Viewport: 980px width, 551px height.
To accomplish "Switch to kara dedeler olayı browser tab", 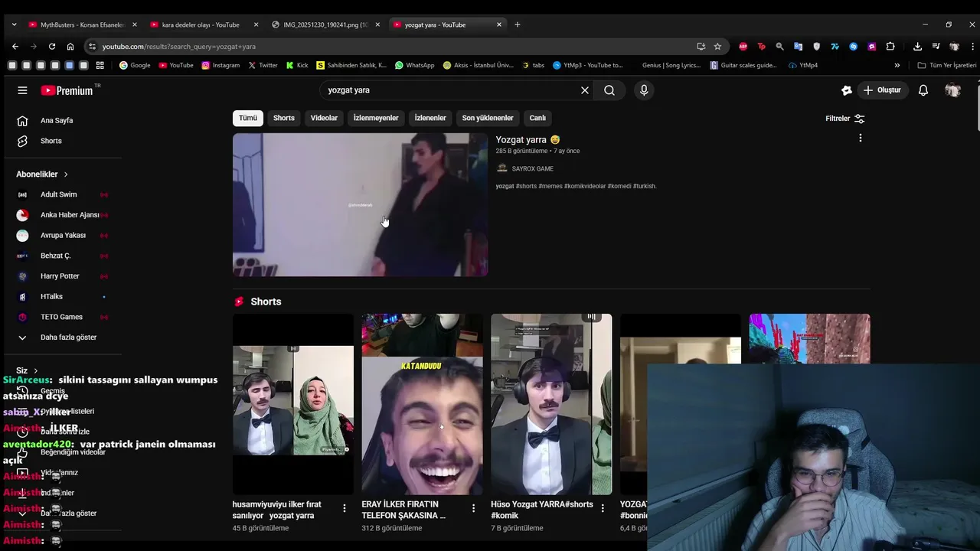I will (x=199, y=24).
